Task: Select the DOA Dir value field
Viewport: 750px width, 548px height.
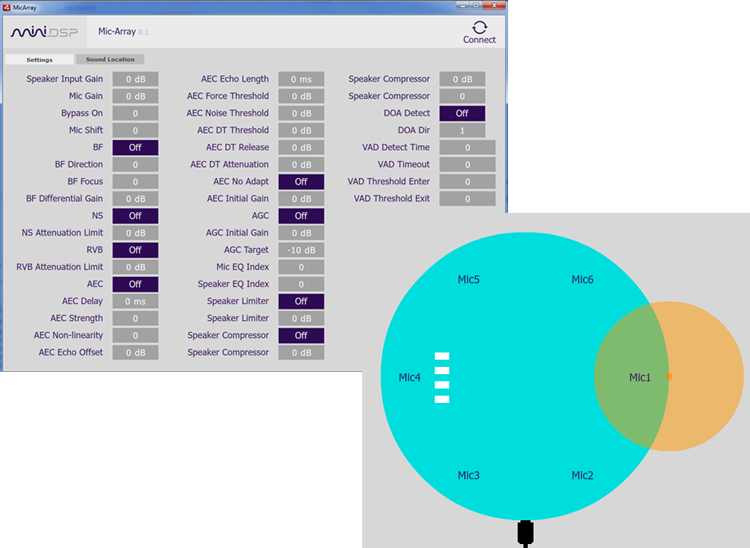Action: tap(462, 130)
